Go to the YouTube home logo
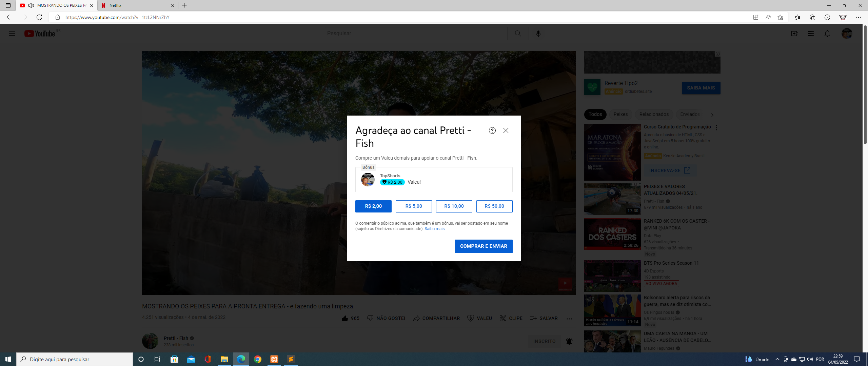Viewport: 868px width, 366px height. coord(40,34)
